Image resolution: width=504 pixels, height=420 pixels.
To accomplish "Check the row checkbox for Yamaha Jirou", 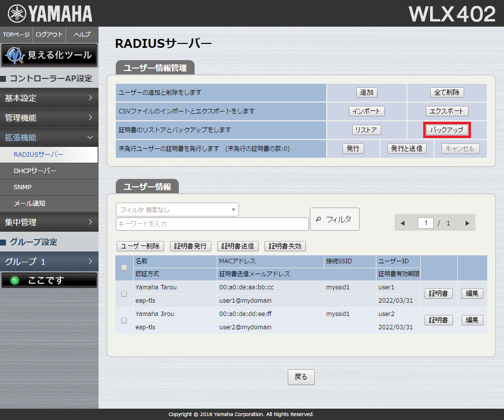I will [x=124, y=320].
